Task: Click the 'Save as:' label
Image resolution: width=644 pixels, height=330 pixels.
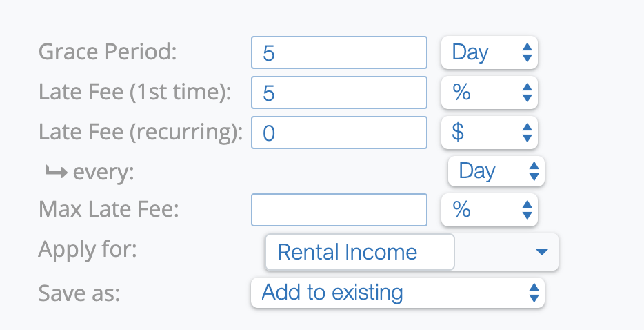Action: pos(79,293)
